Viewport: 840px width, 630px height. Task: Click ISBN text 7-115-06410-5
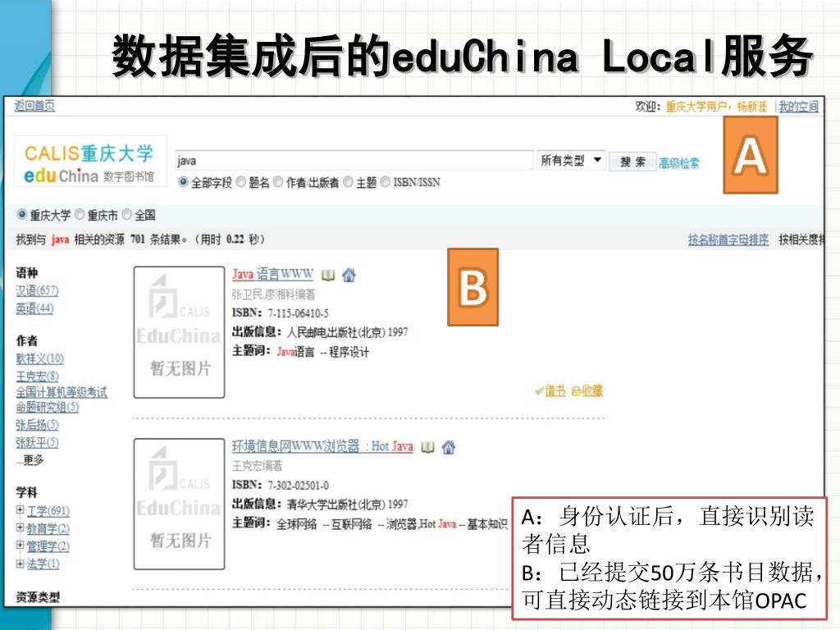(299, 313)
